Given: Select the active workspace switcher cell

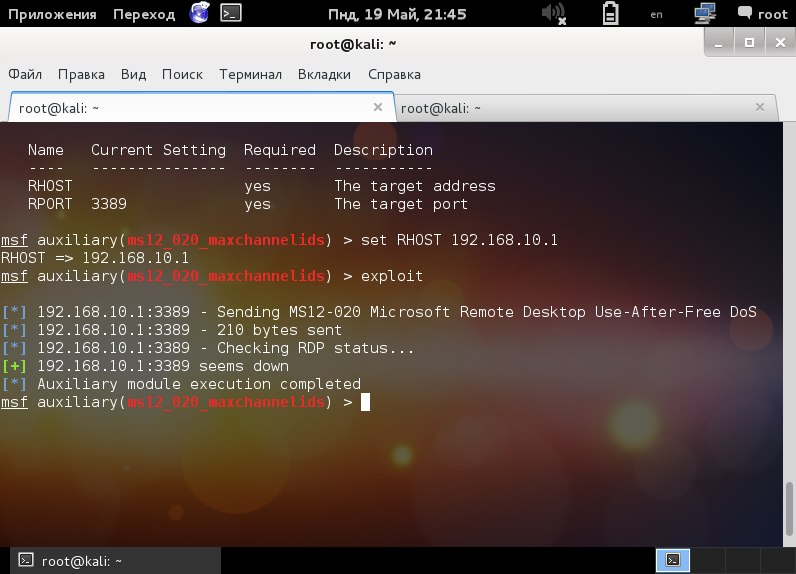Looking at the screenshot, I should click(x=673, y=560).
